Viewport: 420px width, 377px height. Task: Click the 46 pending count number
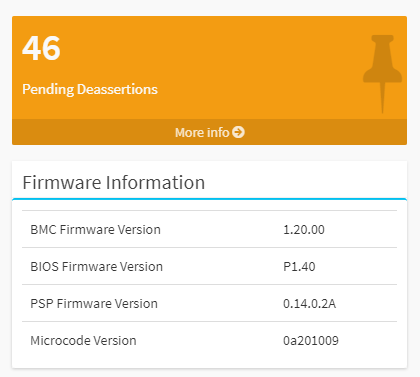(41, 49)
